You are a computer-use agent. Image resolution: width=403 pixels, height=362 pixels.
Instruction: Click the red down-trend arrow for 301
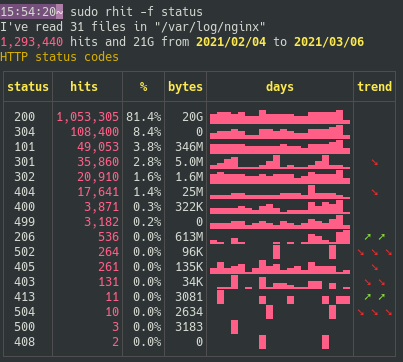[375, 162]
